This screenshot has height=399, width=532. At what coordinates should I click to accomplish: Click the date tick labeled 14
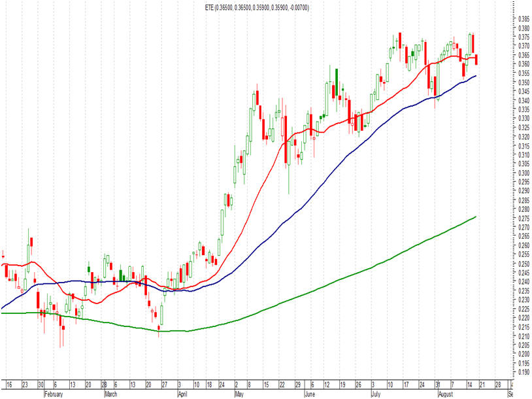click(469, 385)
